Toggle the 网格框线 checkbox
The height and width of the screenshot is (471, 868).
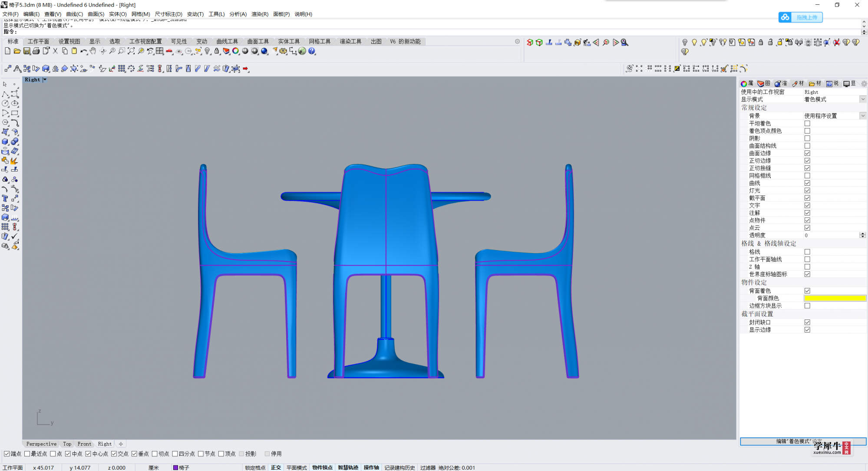point(807,176)
